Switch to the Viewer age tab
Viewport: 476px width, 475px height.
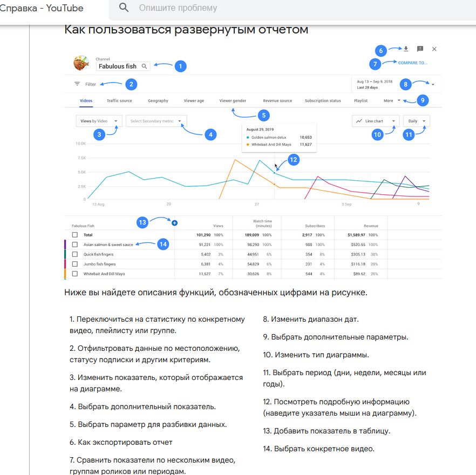click(194, 100)
